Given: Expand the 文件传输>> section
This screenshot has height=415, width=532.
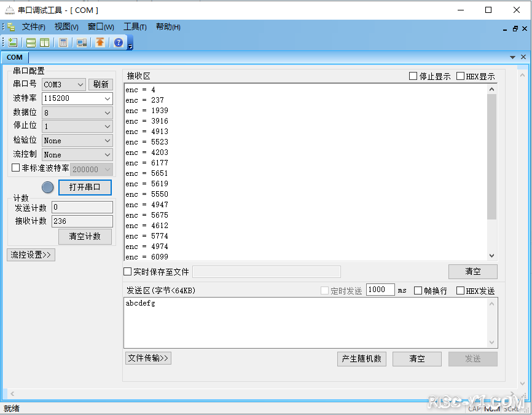Looking at the screenshot, I should [x=148, y=358].
